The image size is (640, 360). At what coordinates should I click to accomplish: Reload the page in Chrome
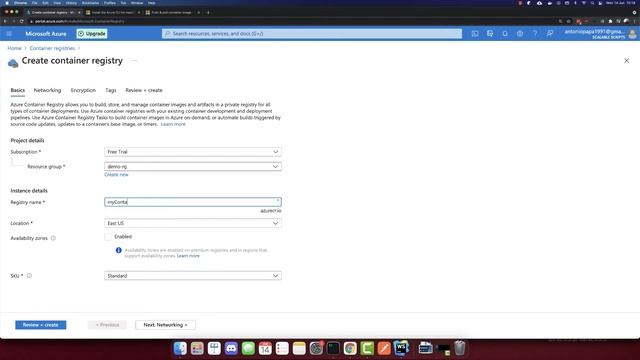tap(22, 21)
